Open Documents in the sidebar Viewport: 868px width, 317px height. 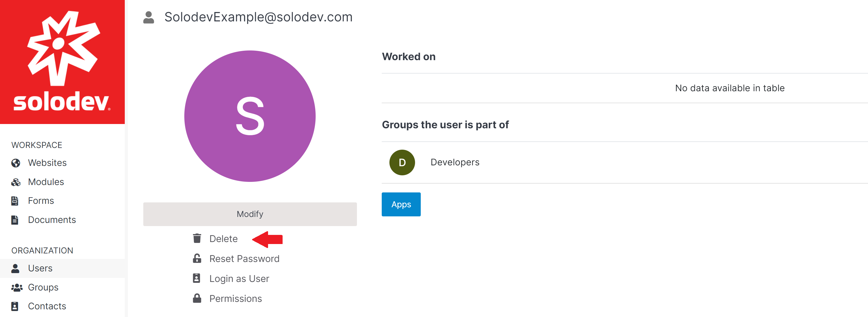(52, 220)
